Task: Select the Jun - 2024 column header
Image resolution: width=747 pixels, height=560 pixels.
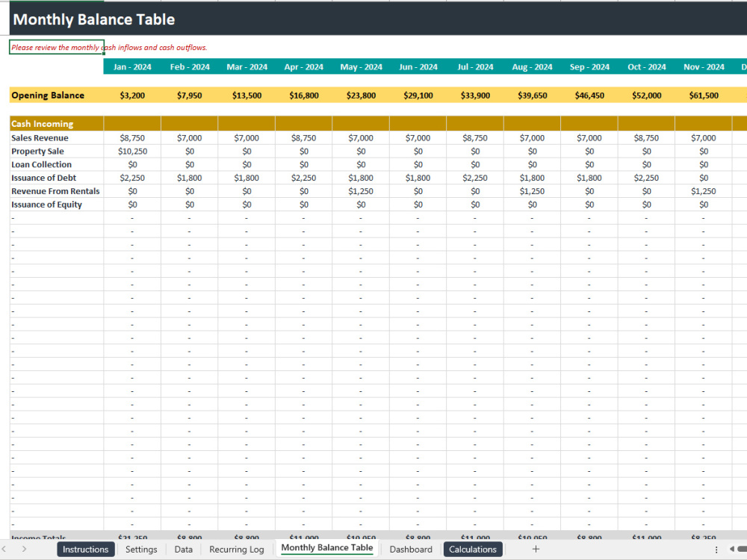Action: 418,66
